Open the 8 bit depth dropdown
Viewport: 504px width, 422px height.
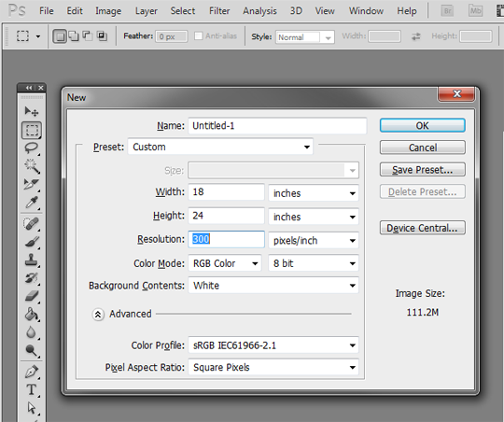pos(314,263)
